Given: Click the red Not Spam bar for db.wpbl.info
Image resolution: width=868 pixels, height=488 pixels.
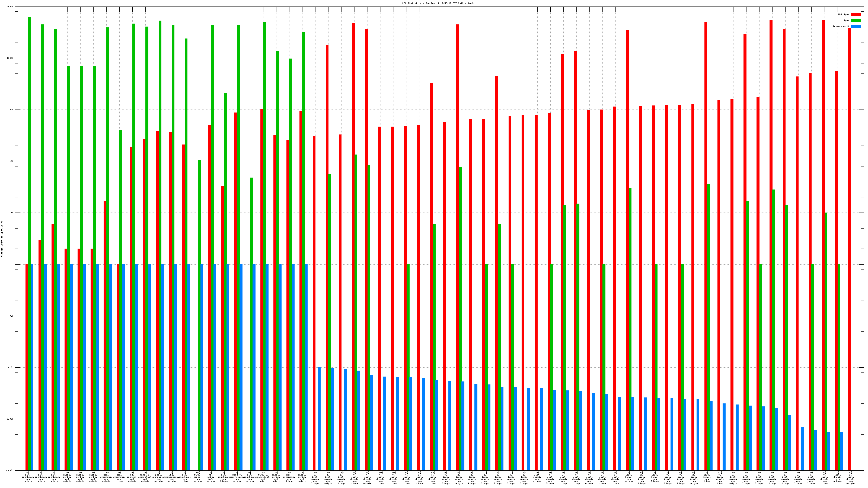Looking at the screenshot, I should click(209, 296).
